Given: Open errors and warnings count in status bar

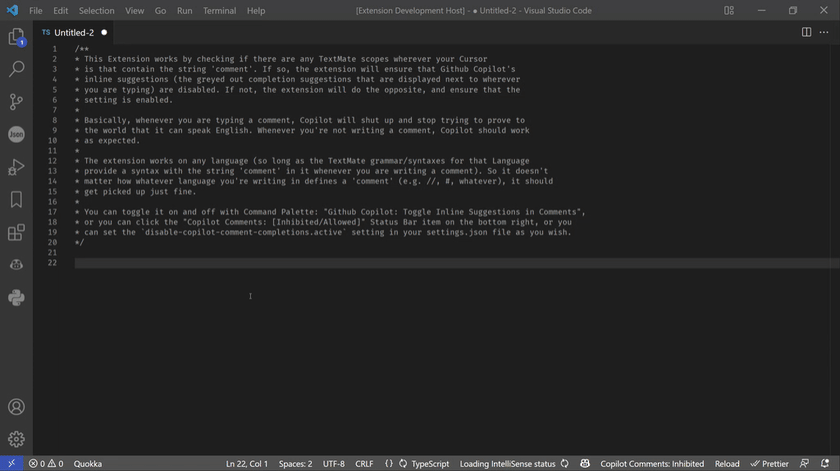Looking at the screenshot, I should [x=46, y=463].
